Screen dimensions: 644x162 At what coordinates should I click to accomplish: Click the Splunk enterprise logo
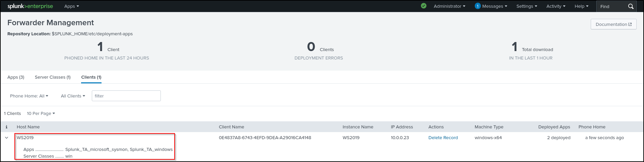pos(30,6)
